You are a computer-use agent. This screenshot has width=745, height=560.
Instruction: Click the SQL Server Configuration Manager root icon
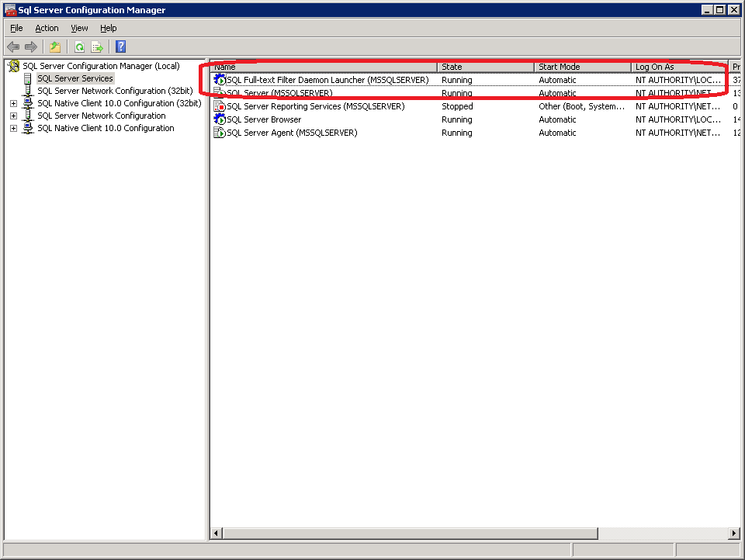tap(14, 66)
